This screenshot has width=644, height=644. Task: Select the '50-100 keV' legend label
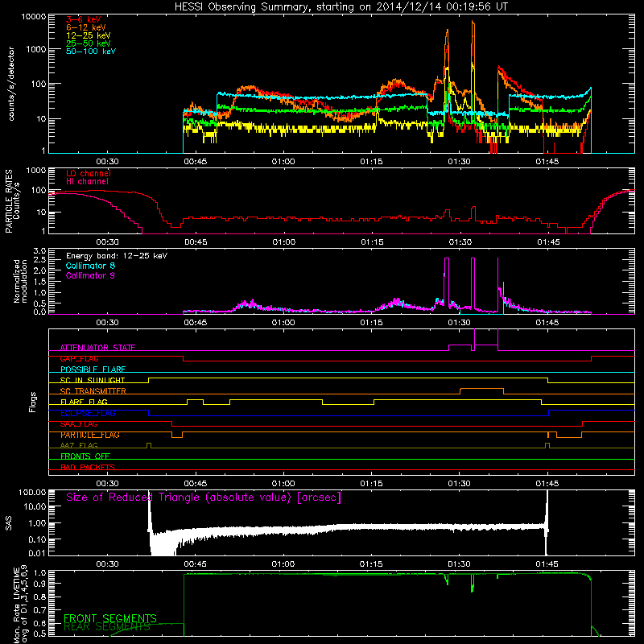point(91,51)
